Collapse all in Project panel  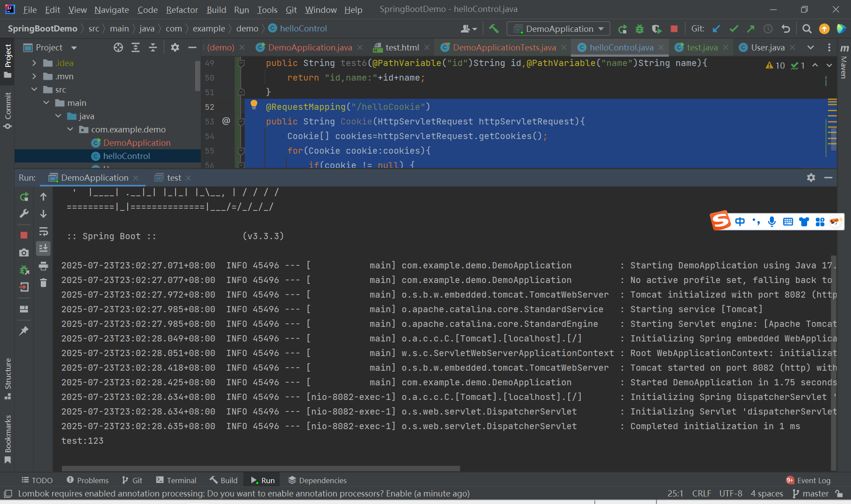pyautogui.click(x=153, y=47)
